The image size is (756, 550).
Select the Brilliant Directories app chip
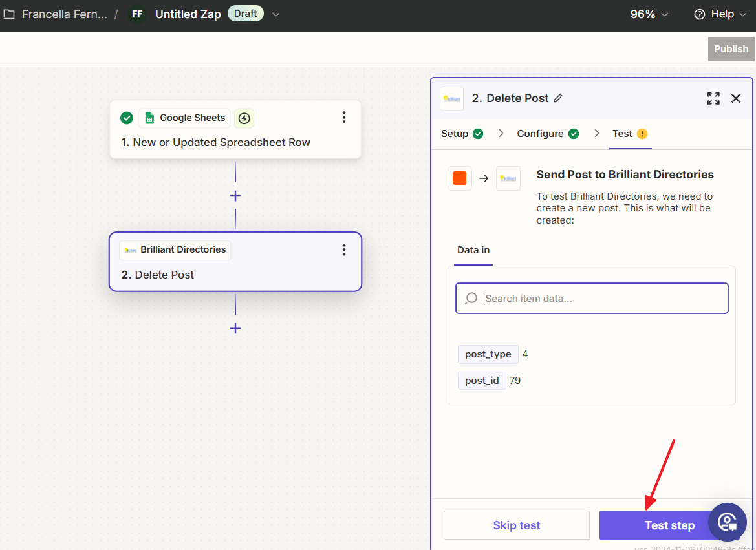(x=175, y=249)
